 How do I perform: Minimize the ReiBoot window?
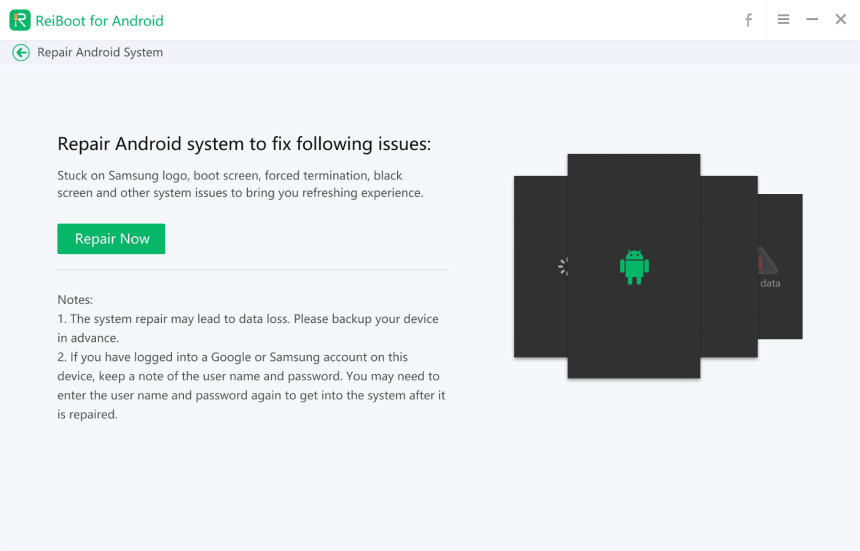click(812, 20)
